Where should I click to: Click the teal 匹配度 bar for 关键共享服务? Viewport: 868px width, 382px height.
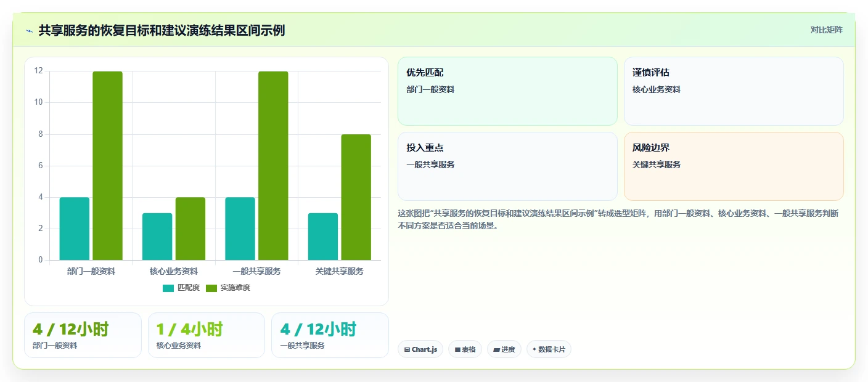tap(323, 237)
